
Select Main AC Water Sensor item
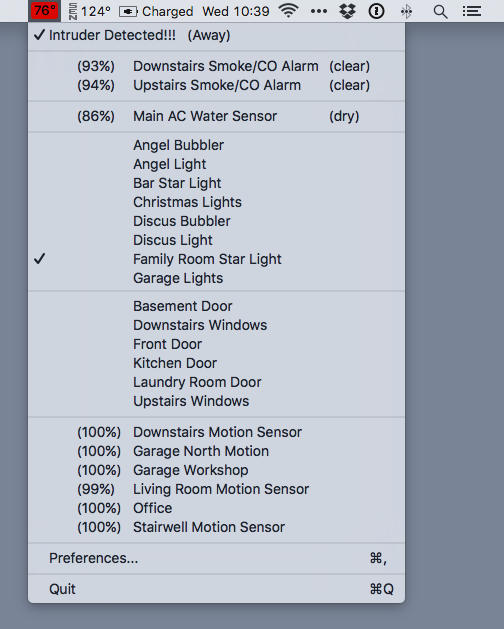click(216, 116)
